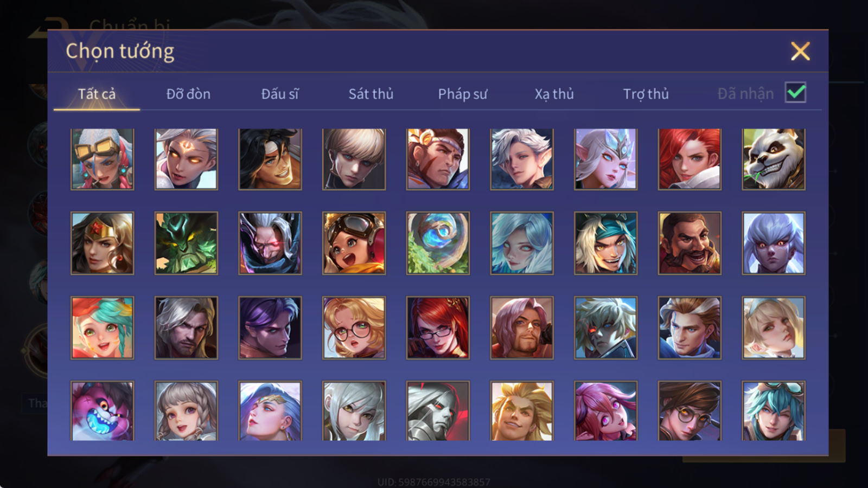Select the panda hero chewing bamboo

773,159
